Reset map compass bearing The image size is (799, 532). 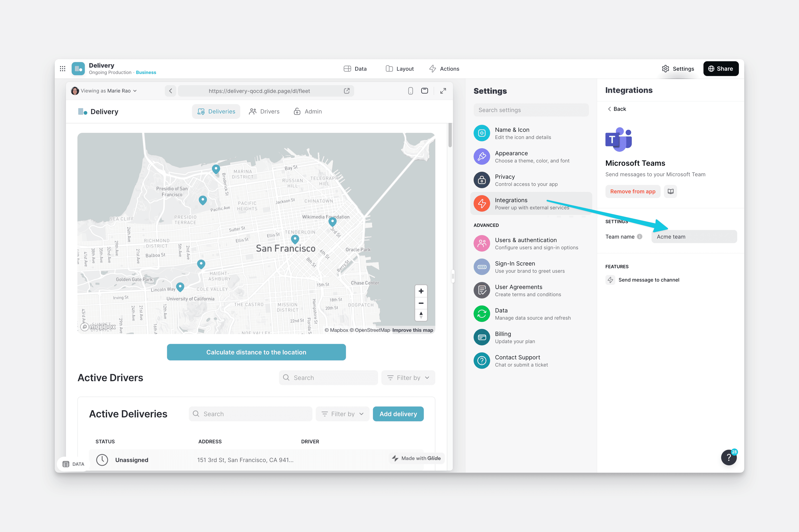coord(421,315)
